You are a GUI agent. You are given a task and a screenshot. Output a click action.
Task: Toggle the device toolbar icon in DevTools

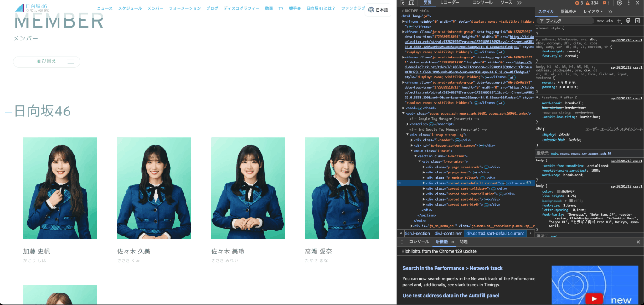pos(411,3)
